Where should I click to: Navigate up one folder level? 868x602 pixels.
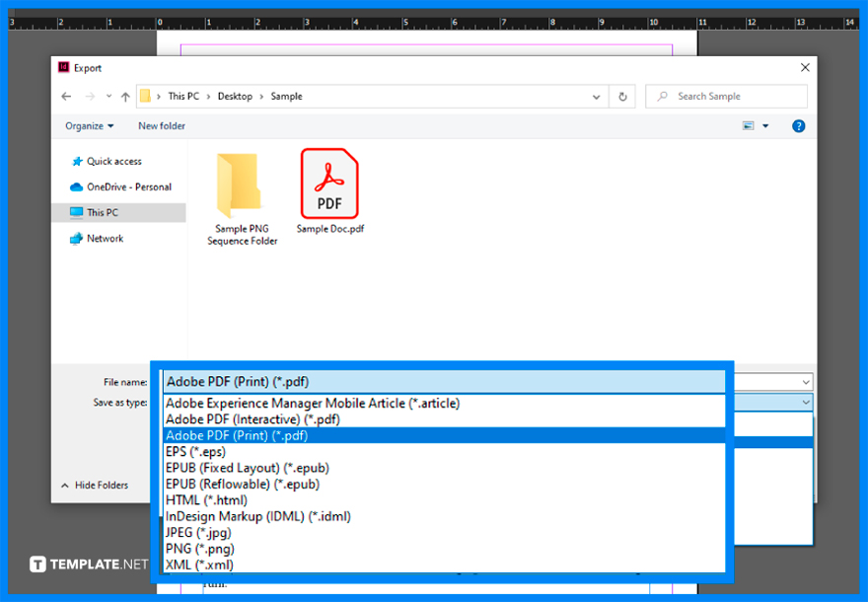(124, 96)
